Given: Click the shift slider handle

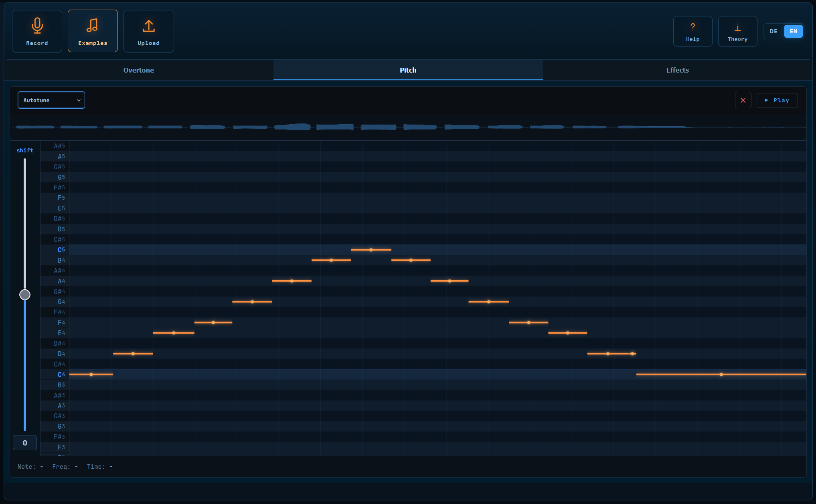Looking at the screenshot, I should pyautogui.click(x=25, y=295).
